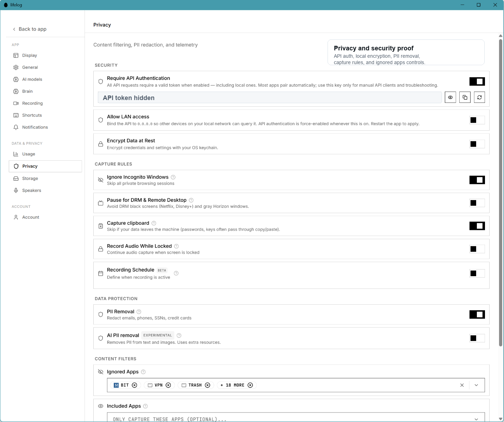Enable Allow LAN access toggle
The height and width of the screenshot is (422, 504).
(x=477, y=120)
